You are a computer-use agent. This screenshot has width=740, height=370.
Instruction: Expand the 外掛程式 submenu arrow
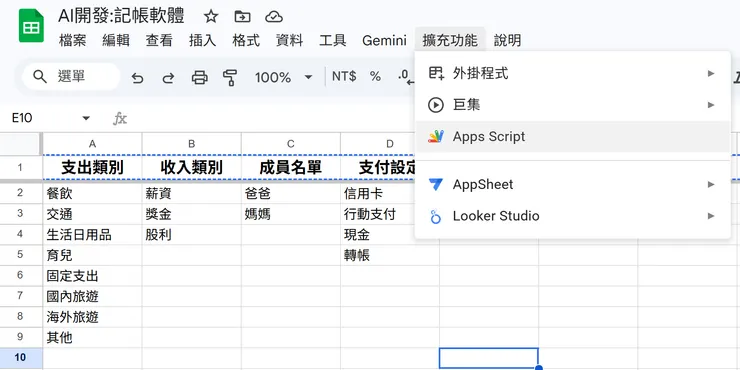point(711,74)
